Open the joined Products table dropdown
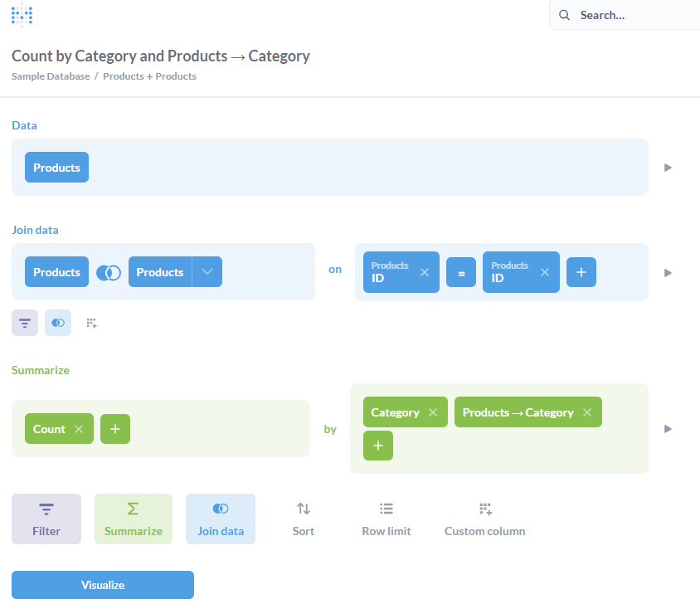Image resolution: width=700 pixels, height=609 pixels. (x=207, y=272)
